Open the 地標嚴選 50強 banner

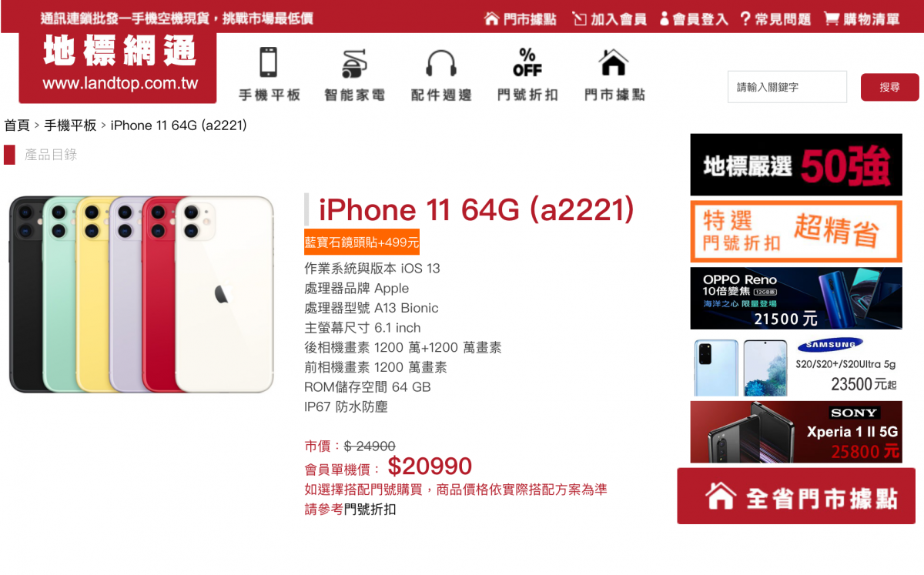pyautogui.click(x=796, y=165)
